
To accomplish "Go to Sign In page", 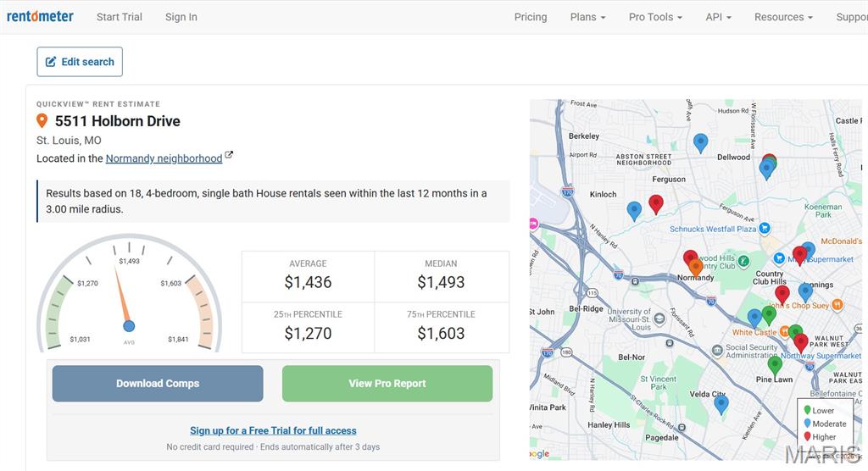I will click(181, 17).
